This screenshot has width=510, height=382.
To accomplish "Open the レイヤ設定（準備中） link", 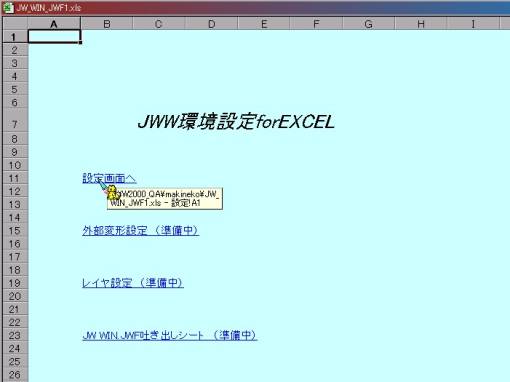I will tap(133, 283).
